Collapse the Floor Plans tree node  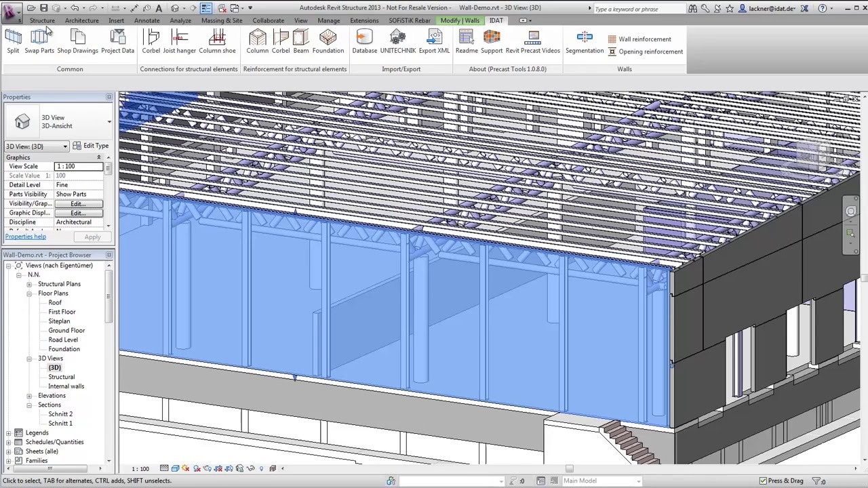pyautogui.click(x=29, y=293)
